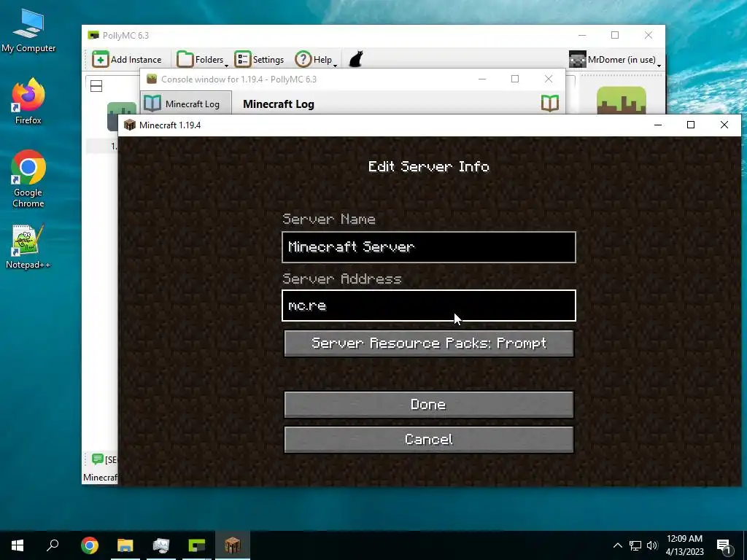Show hidden tray icons chevron

click(x=617, y=545)
